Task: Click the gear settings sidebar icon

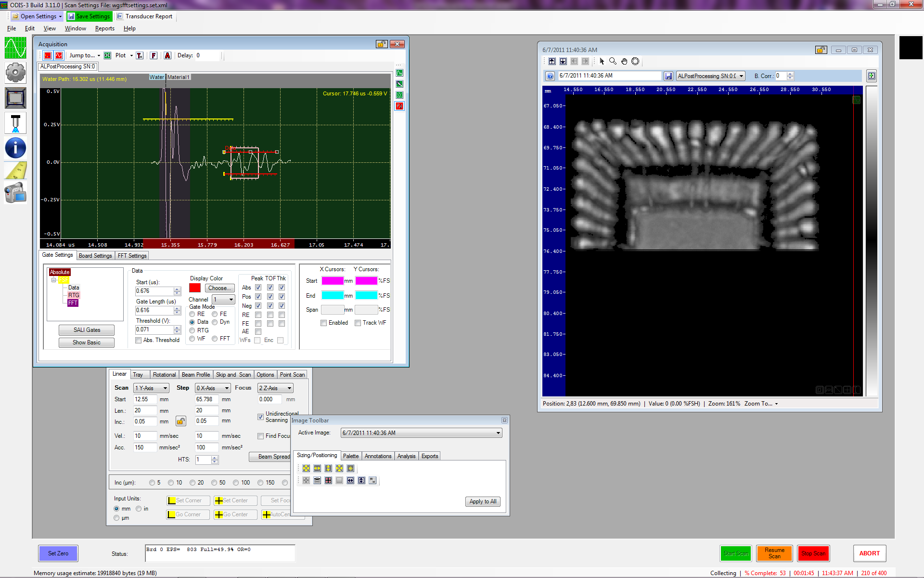Action: click(x=15, y=73)
